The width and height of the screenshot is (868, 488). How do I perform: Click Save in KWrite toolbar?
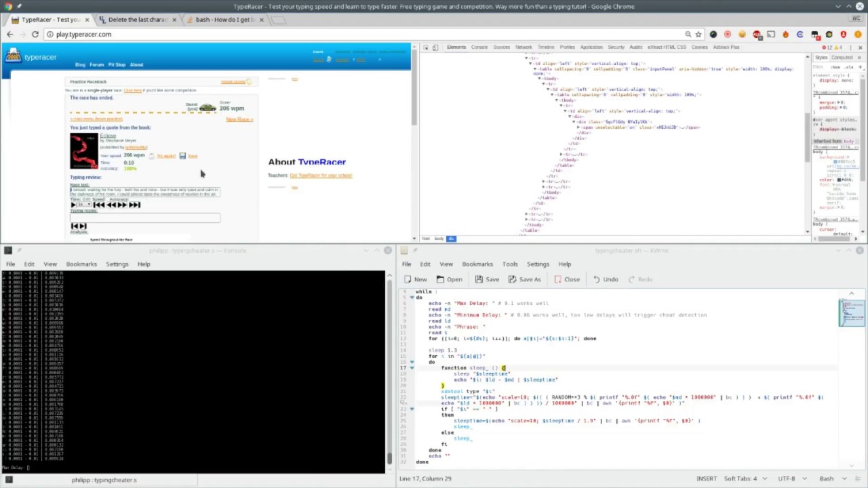tap(487, 279)
